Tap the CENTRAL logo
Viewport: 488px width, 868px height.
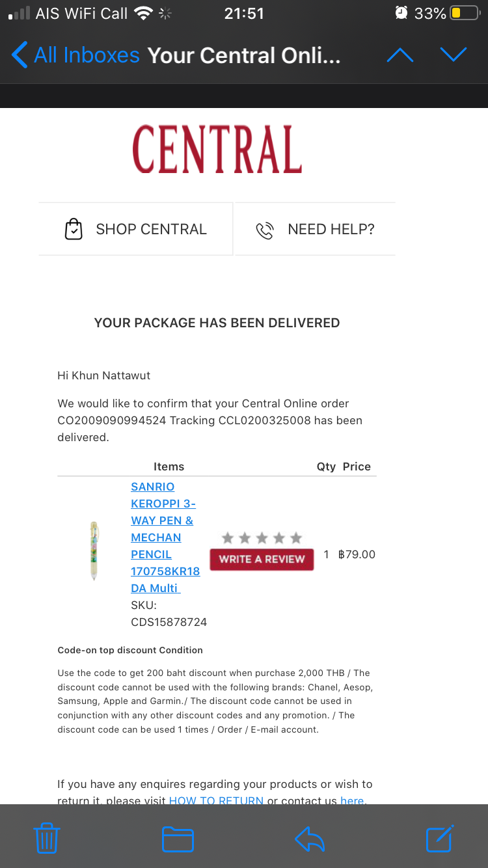click(x=217, y=149)
